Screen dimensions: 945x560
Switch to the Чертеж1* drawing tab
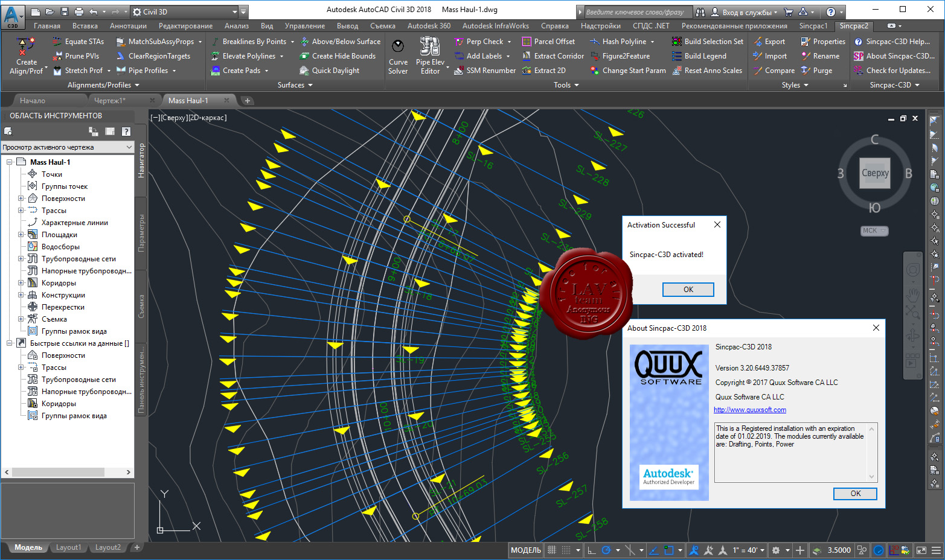tap(110, 101)
